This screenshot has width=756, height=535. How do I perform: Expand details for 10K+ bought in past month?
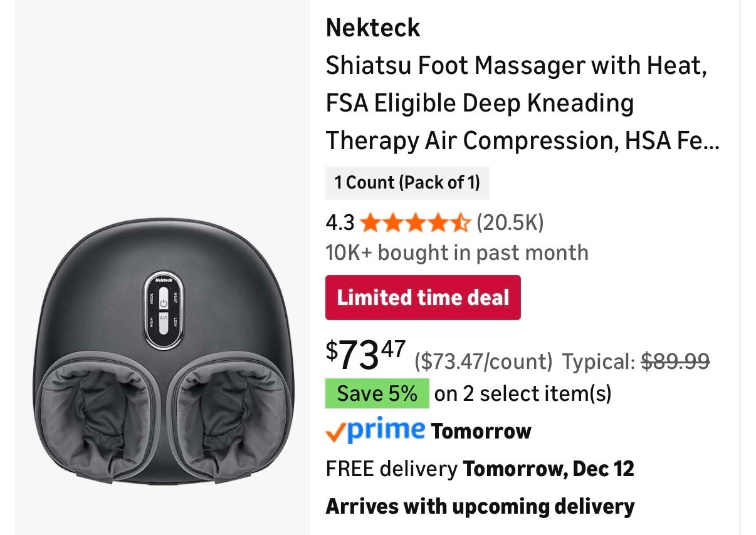457,252
